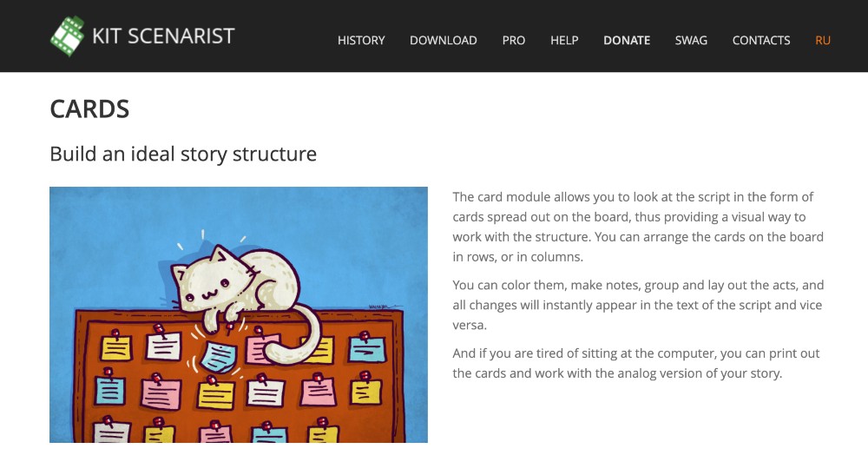This screenshot has width=868, height=475.
Task: Visit the SWAG page
Action: click(691, 40)
